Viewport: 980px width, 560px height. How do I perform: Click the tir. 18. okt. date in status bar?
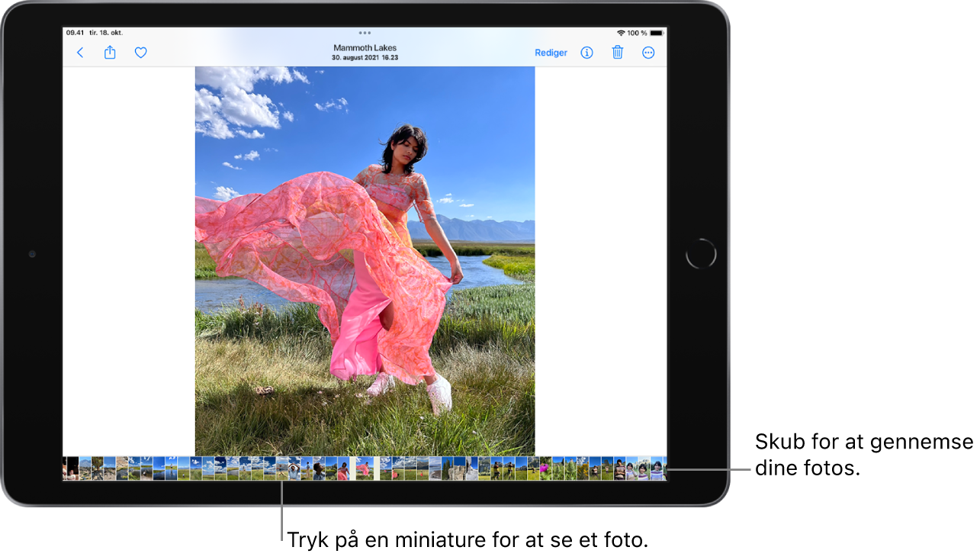106,33
